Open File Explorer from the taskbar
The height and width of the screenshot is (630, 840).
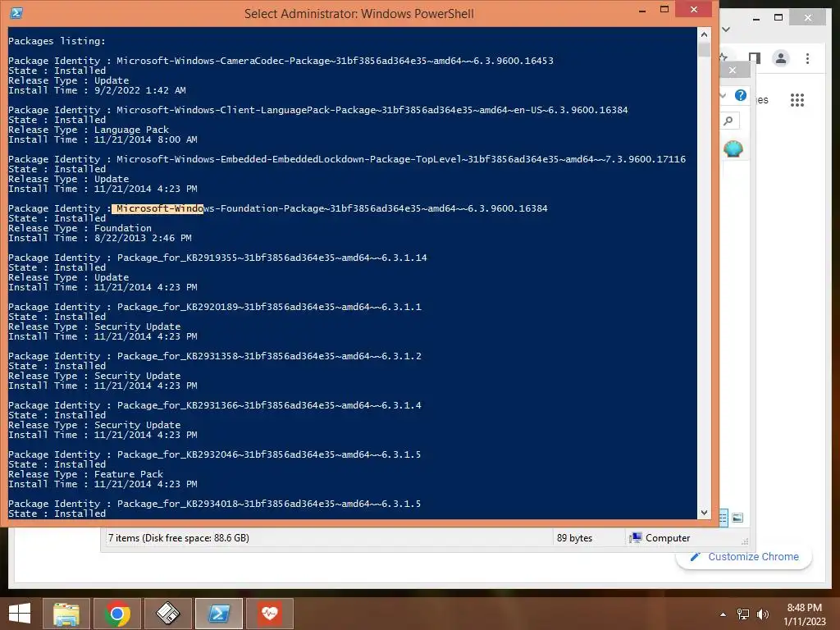tap(66, 614)
